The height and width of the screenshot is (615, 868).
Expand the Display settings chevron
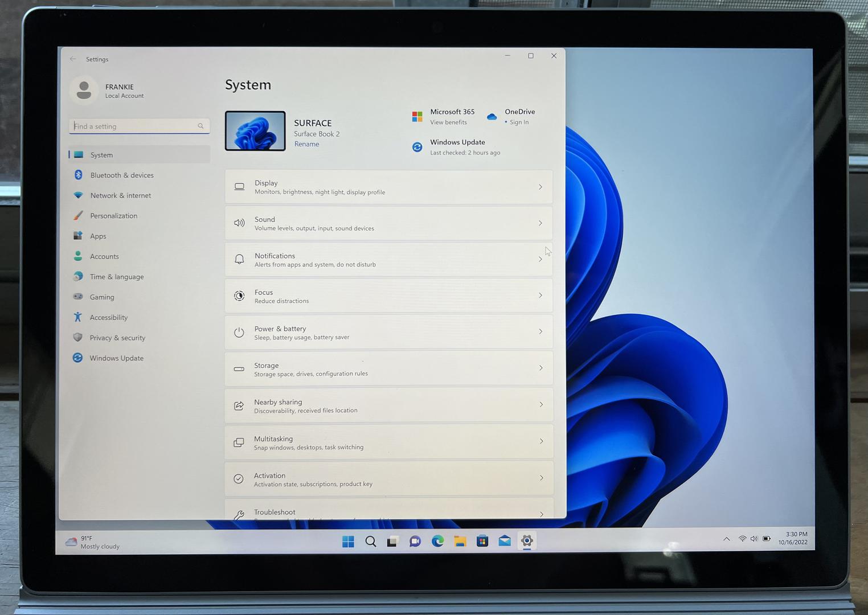point(540,187)
